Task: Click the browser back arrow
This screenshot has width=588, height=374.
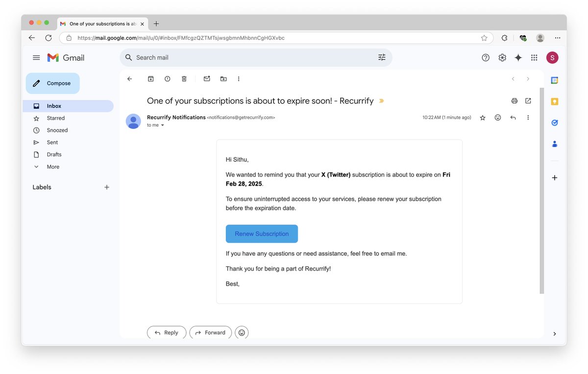Action: click(32, 38)
